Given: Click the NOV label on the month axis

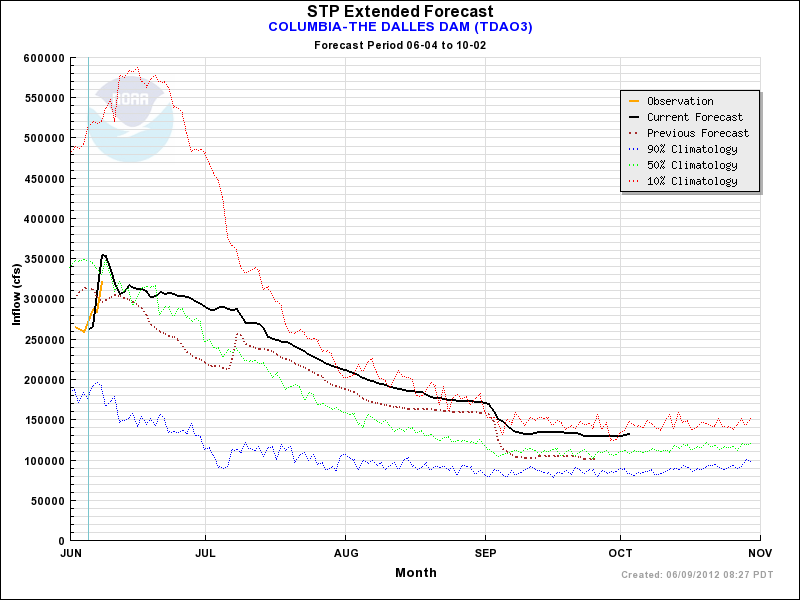Looking at the screenshot, I should tap(759, 552).
